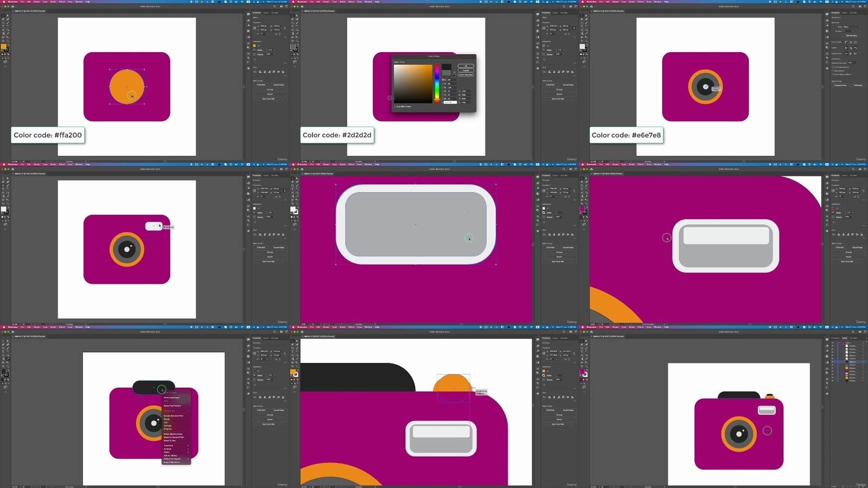Switch to Layers tab in #ffa200 frame
868x488 pixels.
(x=266, y=12)
